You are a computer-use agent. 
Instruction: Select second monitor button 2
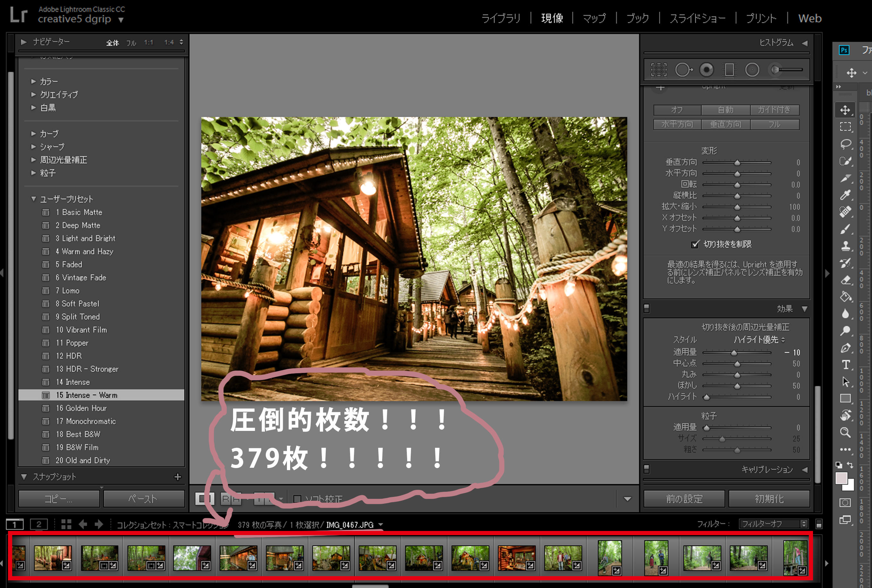click(38, 524)
